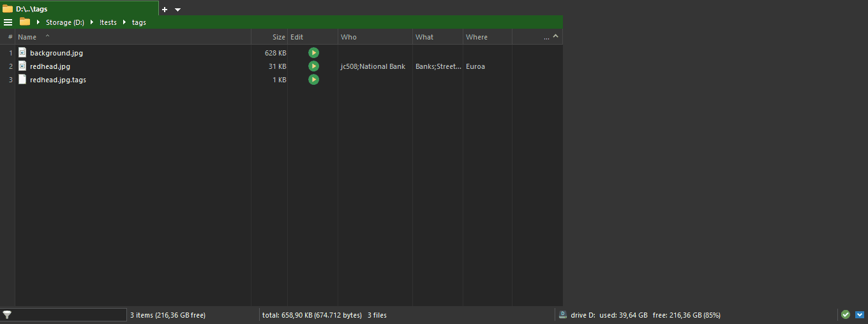Click the green play icon for redhead.jpg.tags
Image resolution: width=868 pixels, height=324 pixels.
[313, 80]
